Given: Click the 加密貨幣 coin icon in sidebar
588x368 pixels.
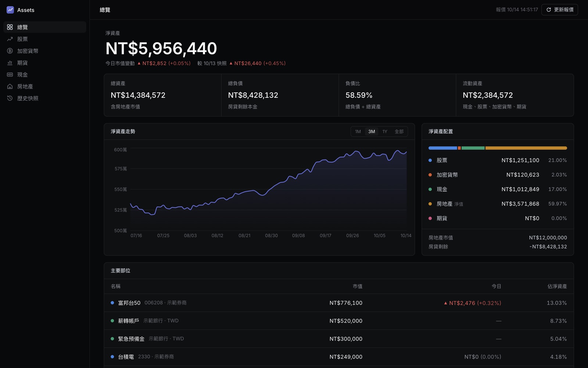Looking at the screenshot, I should click(10, 51).
